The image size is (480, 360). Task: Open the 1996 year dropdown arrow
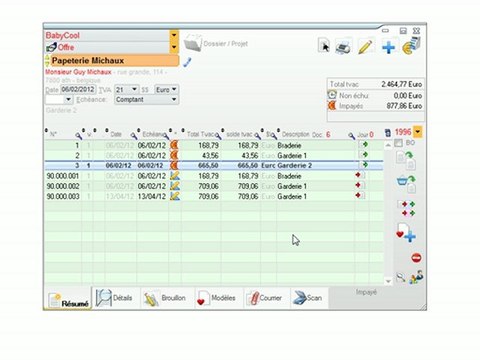(x=417, y=132)
